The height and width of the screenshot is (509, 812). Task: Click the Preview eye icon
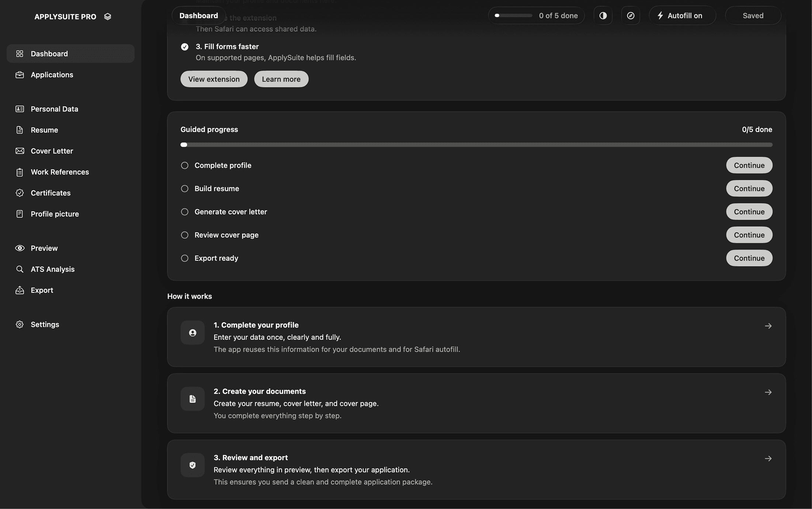pyautogui.click(x=20, y=248)
